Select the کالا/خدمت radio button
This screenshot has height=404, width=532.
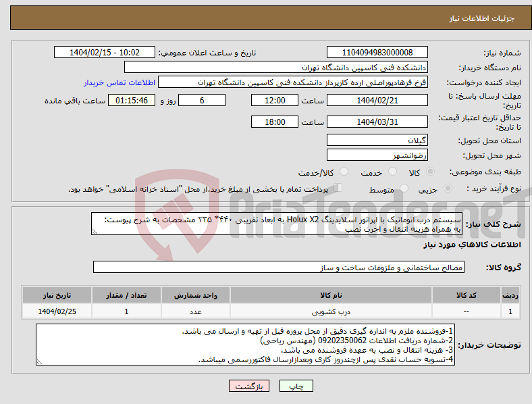(344, 172)
